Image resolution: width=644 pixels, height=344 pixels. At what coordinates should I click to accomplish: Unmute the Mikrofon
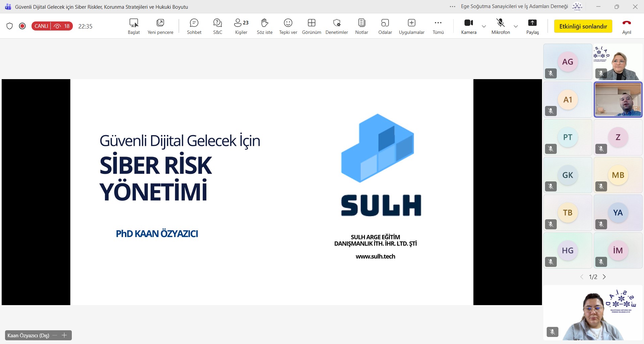(500, 26)
